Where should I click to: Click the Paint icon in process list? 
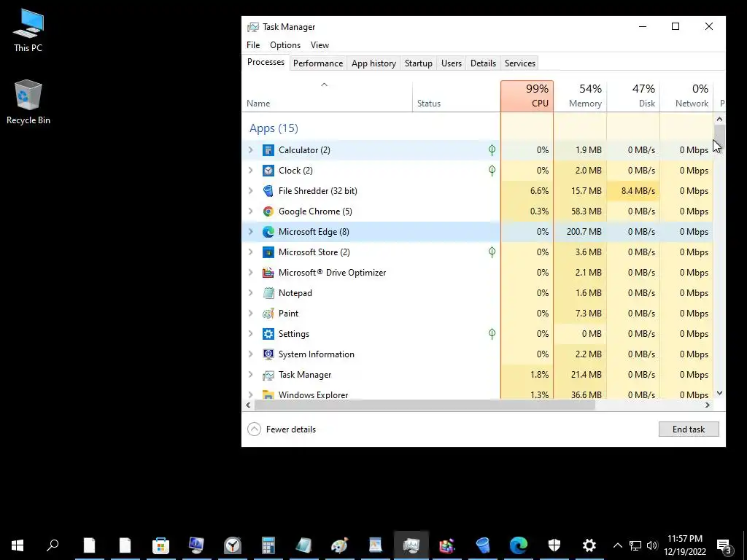click(x=268, y=314)
